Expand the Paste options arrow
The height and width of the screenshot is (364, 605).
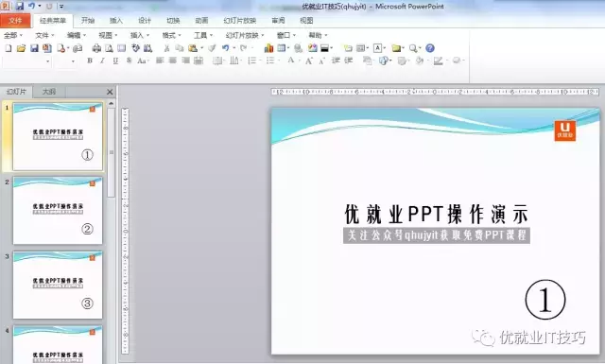[x=201, y=48]
